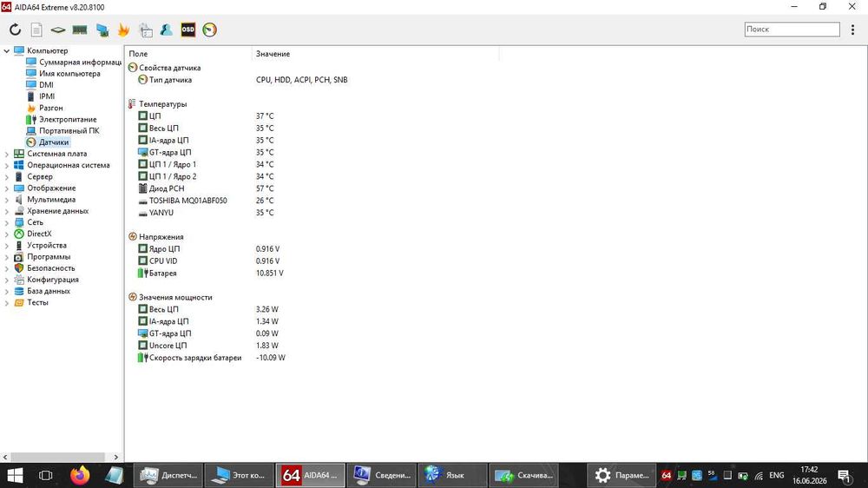
Task: Click the ENG language indicator
Action: click(x=777, y=475)
